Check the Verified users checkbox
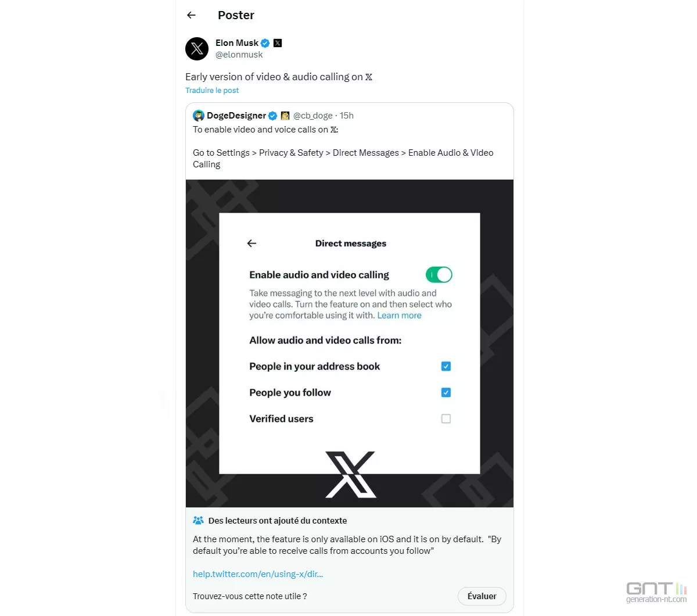This screenshot has width=697, height=616. coord(446,418)
